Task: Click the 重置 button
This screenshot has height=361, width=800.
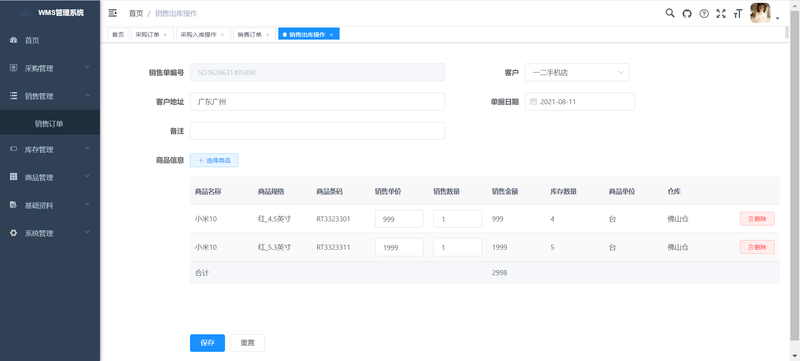Action: pyautogui.click(x=247, y=343)
